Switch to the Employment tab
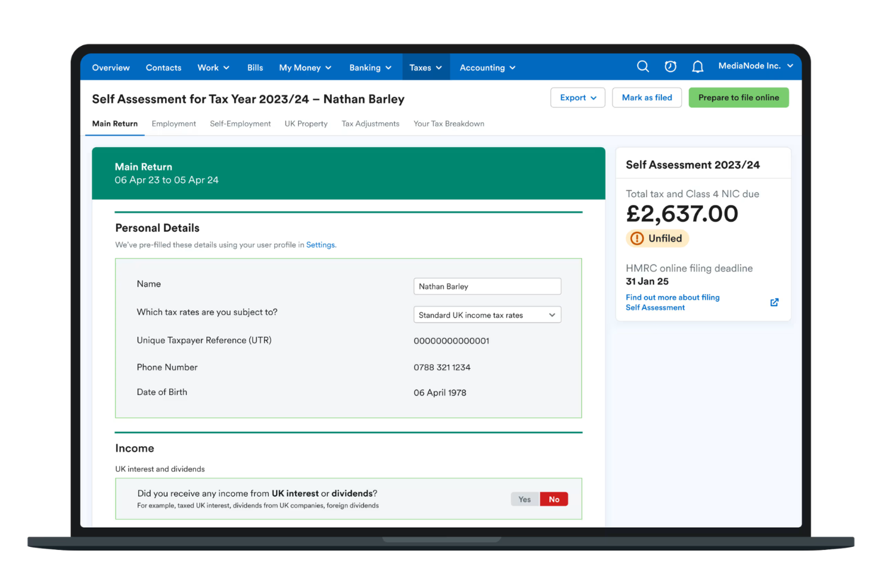 (173, 124)
